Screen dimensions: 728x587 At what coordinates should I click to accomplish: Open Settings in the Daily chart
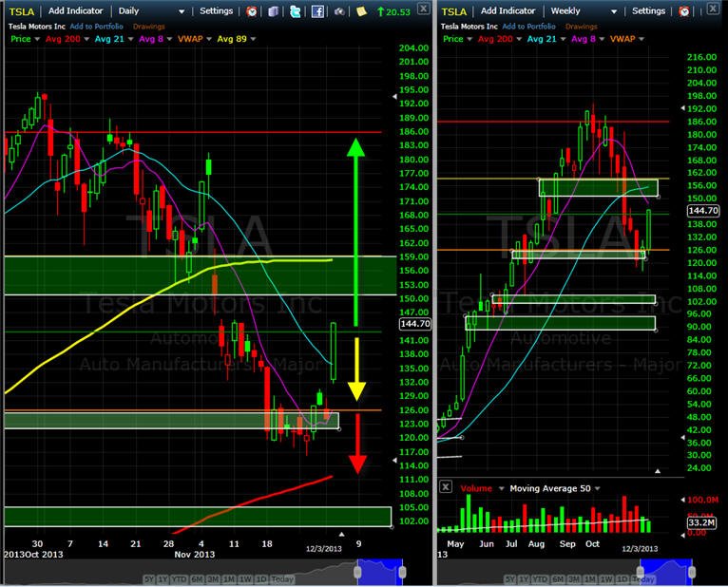pyautogui.click(x=216, y=10)
